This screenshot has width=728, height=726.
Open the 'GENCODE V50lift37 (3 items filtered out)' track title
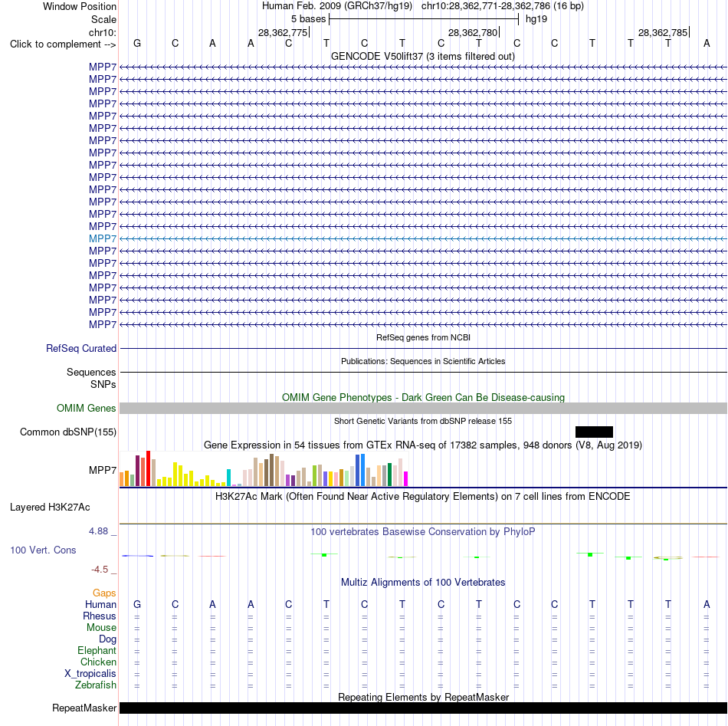[423, 56]
